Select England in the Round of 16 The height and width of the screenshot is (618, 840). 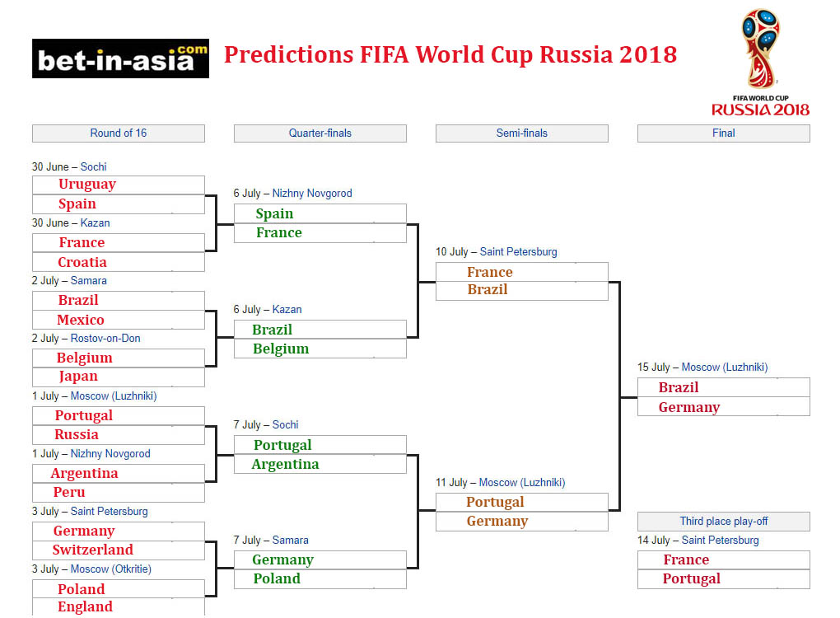[85, 606]
